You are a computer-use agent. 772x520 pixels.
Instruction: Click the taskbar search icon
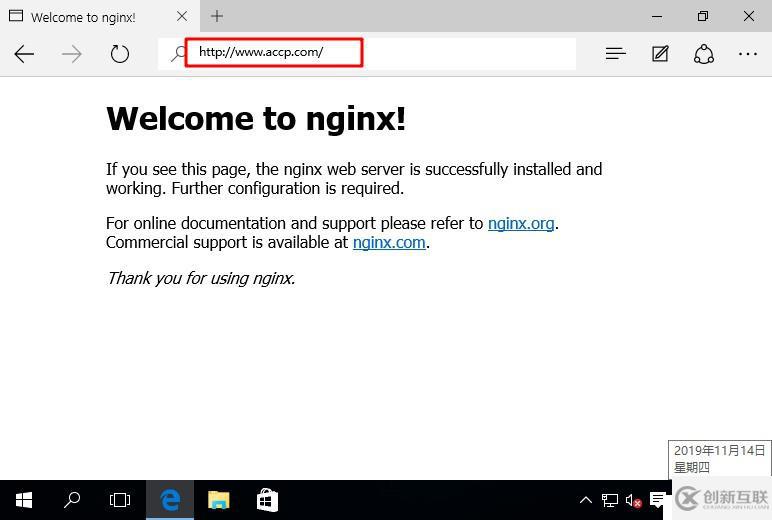[72, 500]
